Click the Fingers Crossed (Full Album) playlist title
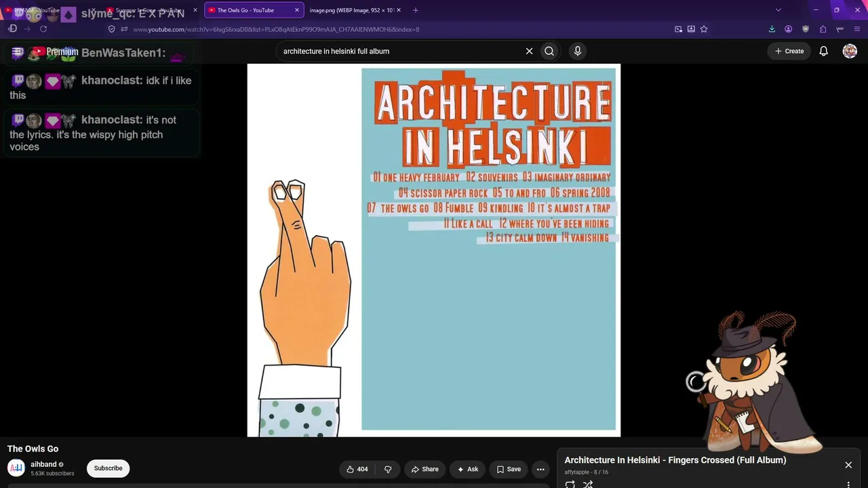The width and height of the screenshot is (868, 488). pos(675,460)
